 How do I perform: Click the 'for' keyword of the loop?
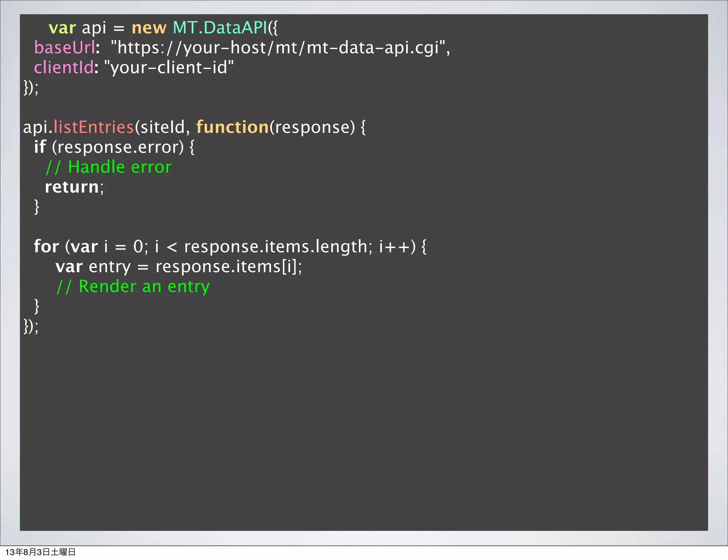tap(46, 246)
